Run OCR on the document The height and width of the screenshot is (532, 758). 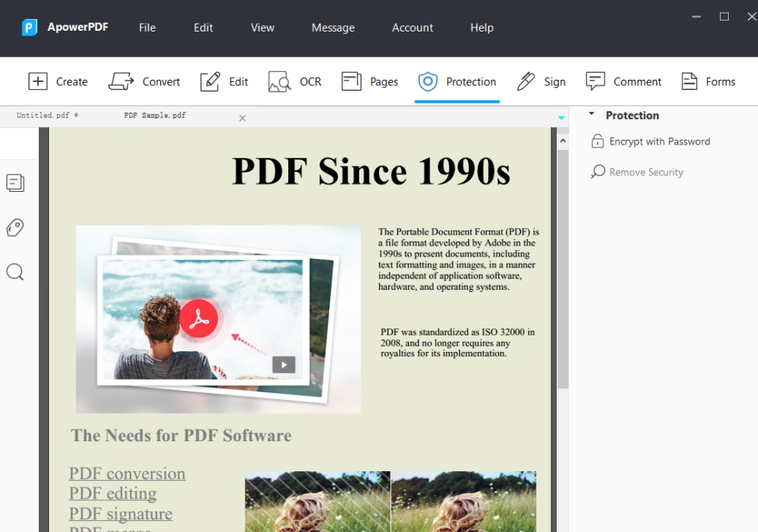[x=294, y=81]
